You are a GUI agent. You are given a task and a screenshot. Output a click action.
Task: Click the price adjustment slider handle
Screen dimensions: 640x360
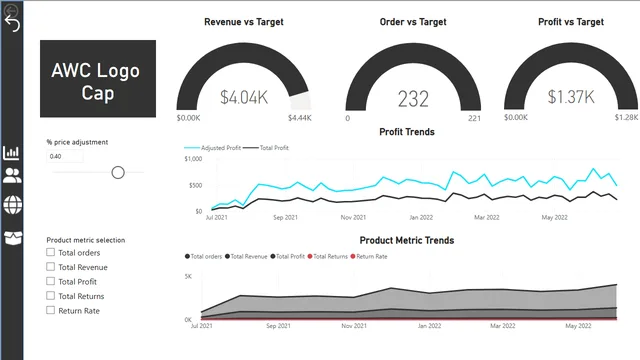pyautogui.click(x=118, y=173)
